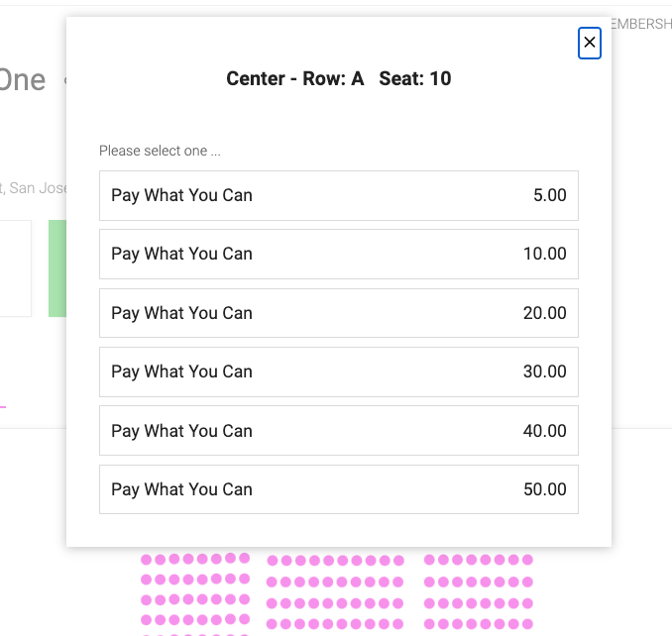Click the white bordered box at left edge
Image resolution: width=672 pixels, height=636 pixels.
point(16,268)
